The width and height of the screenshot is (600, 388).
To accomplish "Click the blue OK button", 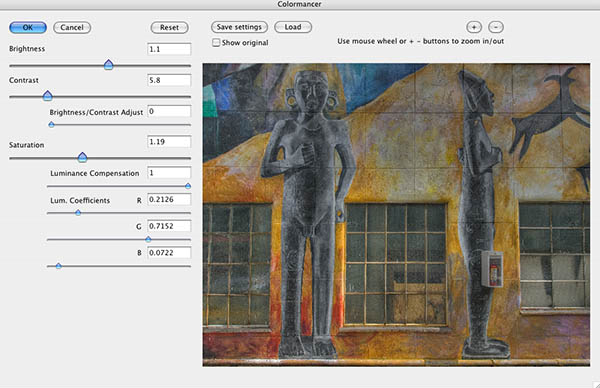I will (x=28, y=28).
